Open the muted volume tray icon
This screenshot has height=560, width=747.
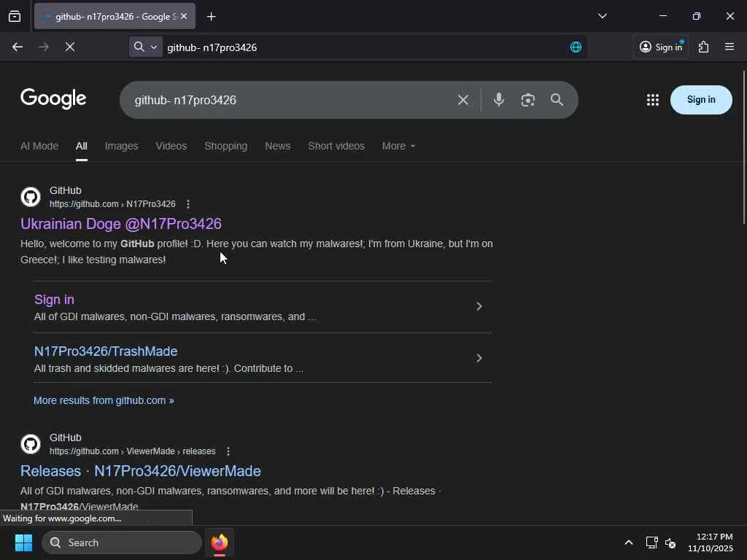(x=670, y=542)
